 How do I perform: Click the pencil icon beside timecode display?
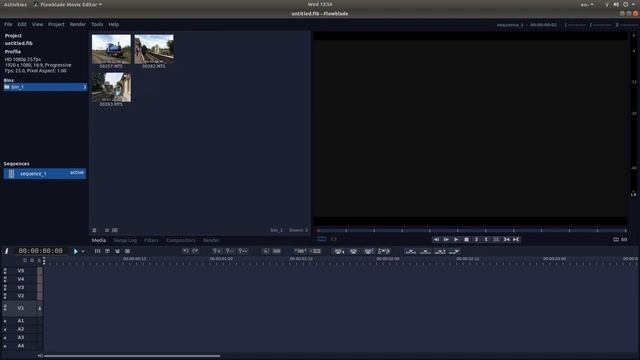7,251
